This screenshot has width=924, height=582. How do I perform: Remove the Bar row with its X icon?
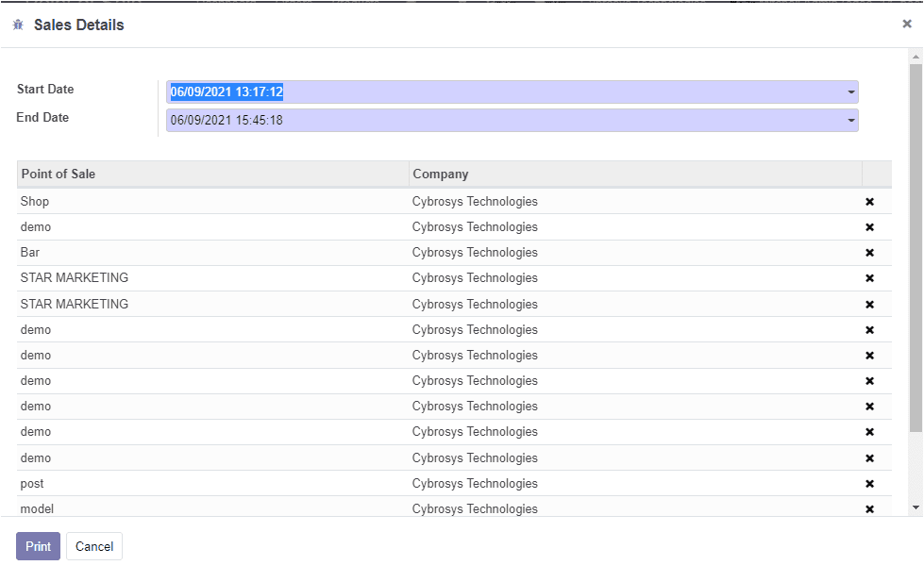click(x=869, y=253)
